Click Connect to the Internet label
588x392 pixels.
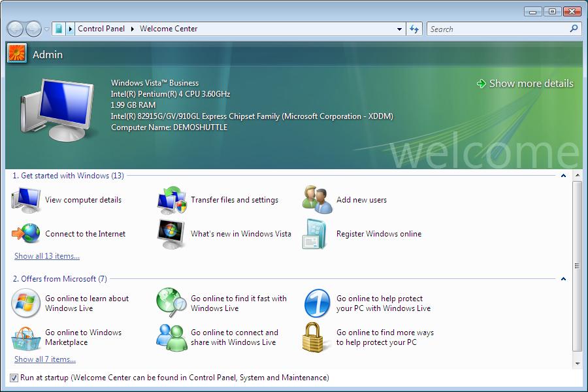tap(85, 234)
